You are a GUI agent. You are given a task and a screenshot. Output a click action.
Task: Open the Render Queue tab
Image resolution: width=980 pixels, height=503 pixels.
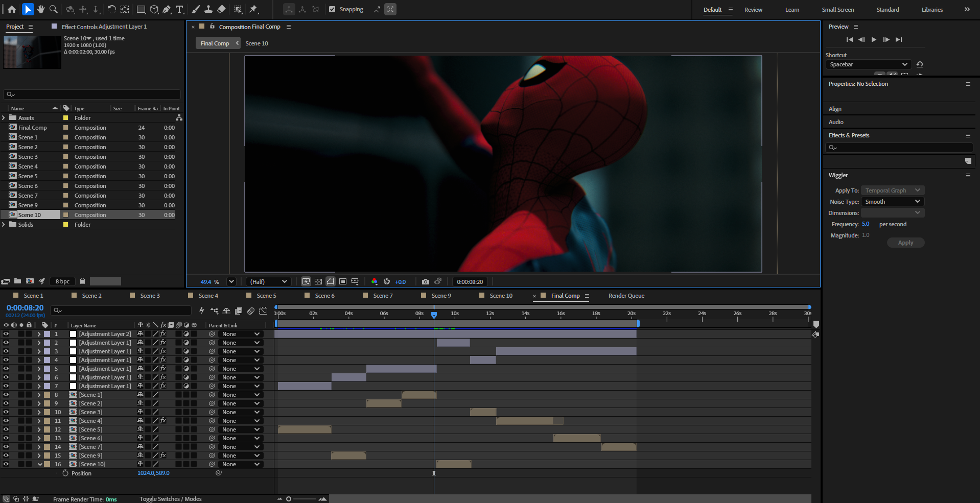pos(626,296)
